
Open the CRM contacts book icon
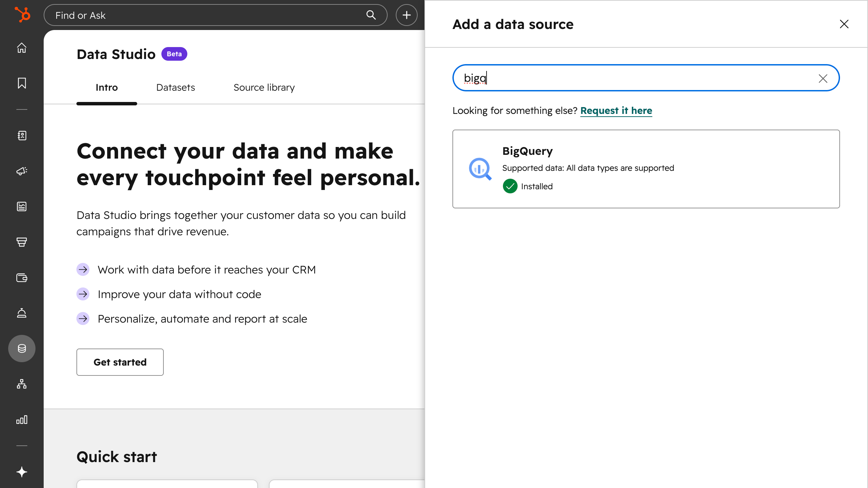22,136
